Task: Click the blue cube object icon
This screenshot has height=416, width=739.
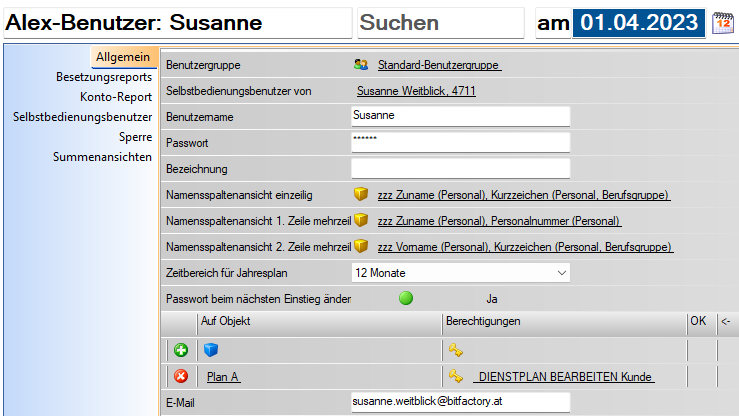Action: pyautogui.click(x=211, y=350)
